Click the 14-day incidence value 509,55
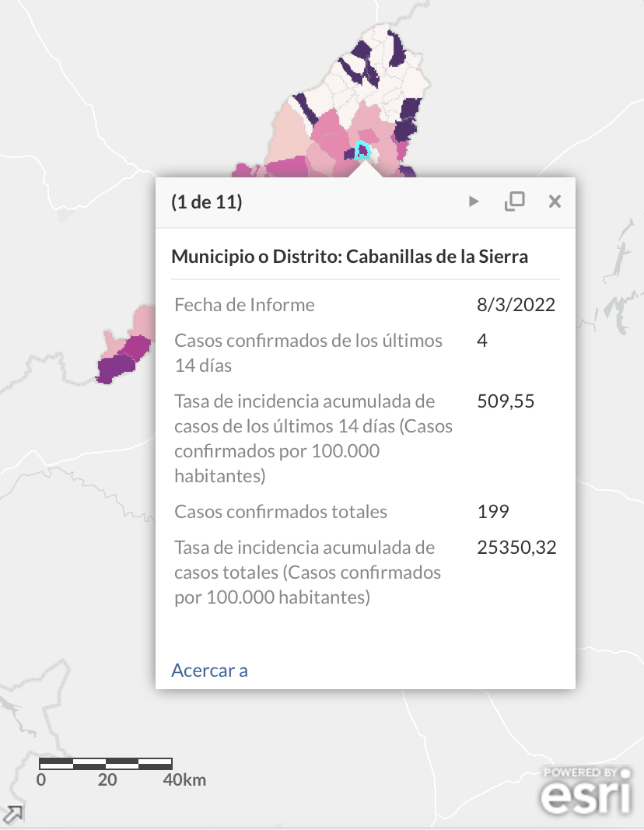This screenshot has height=830, width=644. click(x=506, y=401)
